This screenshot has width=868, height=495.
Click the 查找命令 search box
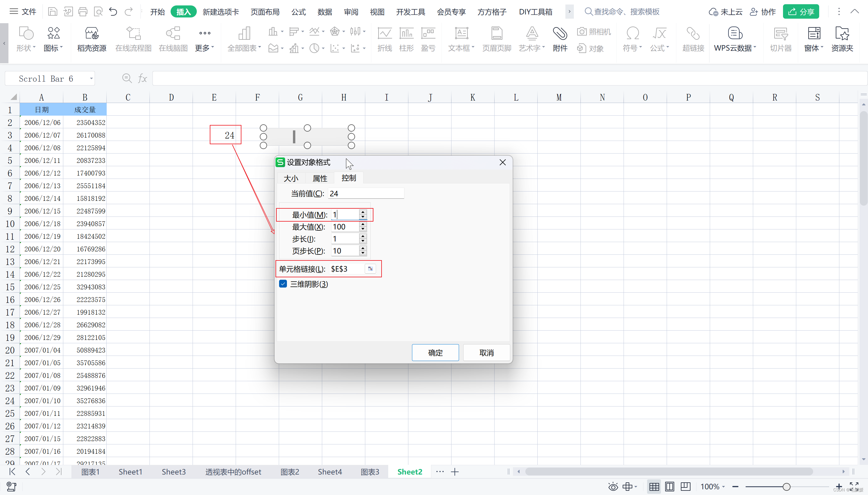click(x=622, y=12)
